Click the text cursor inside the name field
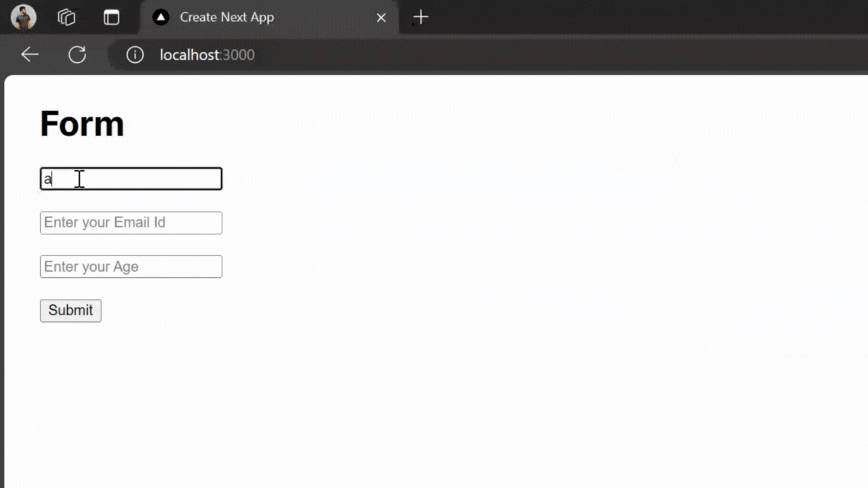The width and height of the screenshot is (868, 488). click(x=79, y=178)
